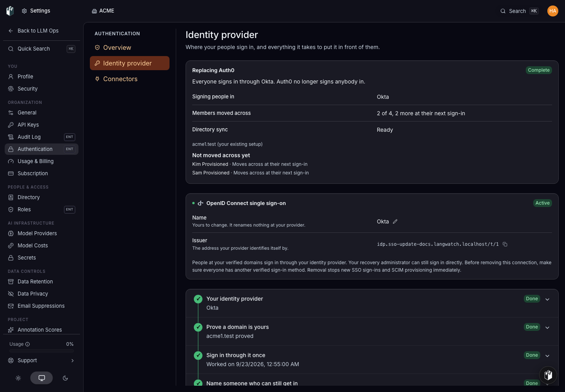Screen dimensions: 565x392
Task: Click the Model Costs coins icon
Action: [x=11, y=245]
